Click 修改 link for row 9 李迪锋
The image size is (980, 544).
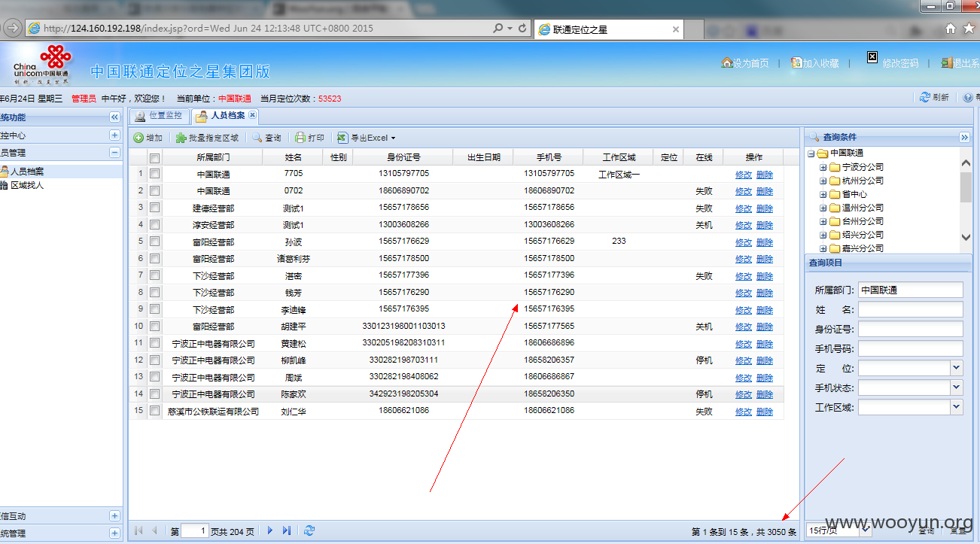(744, 310)
